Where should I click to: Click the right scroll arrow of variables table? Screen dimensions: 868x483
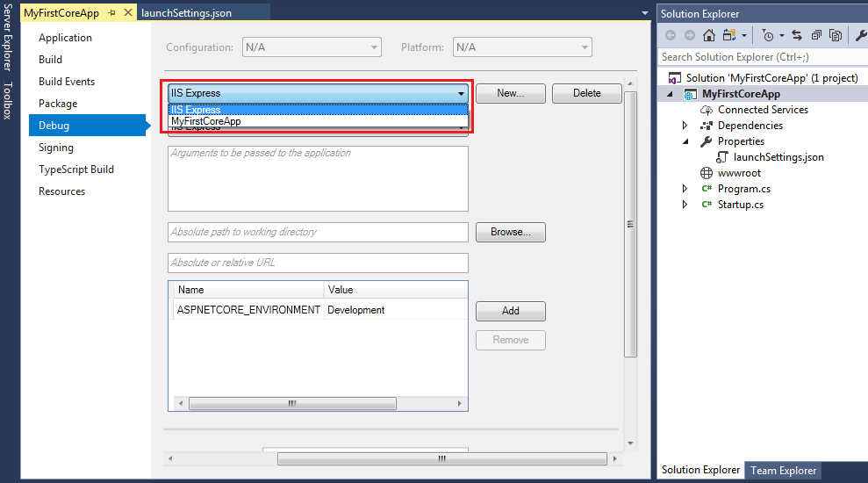460,403
